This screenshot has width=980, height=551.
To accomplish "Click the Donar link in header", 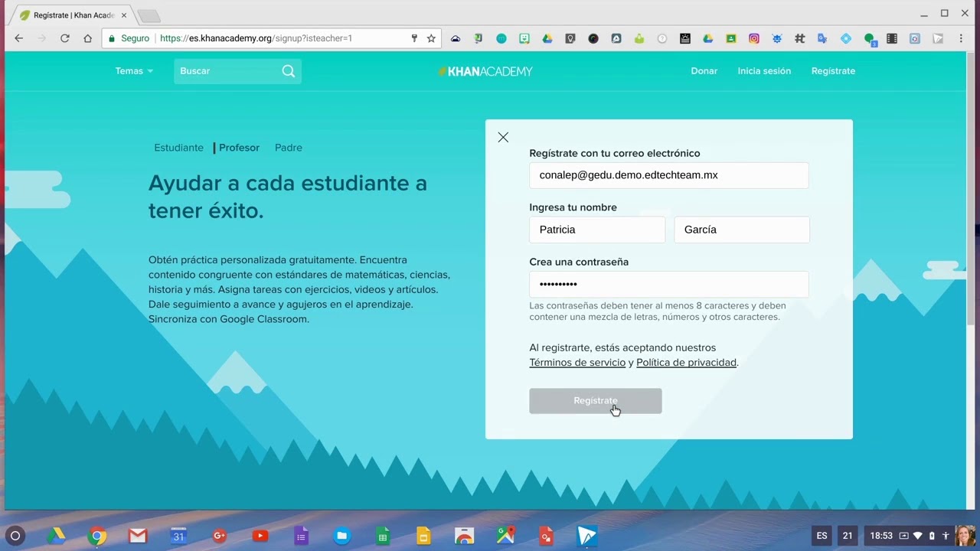I will 704,71.
